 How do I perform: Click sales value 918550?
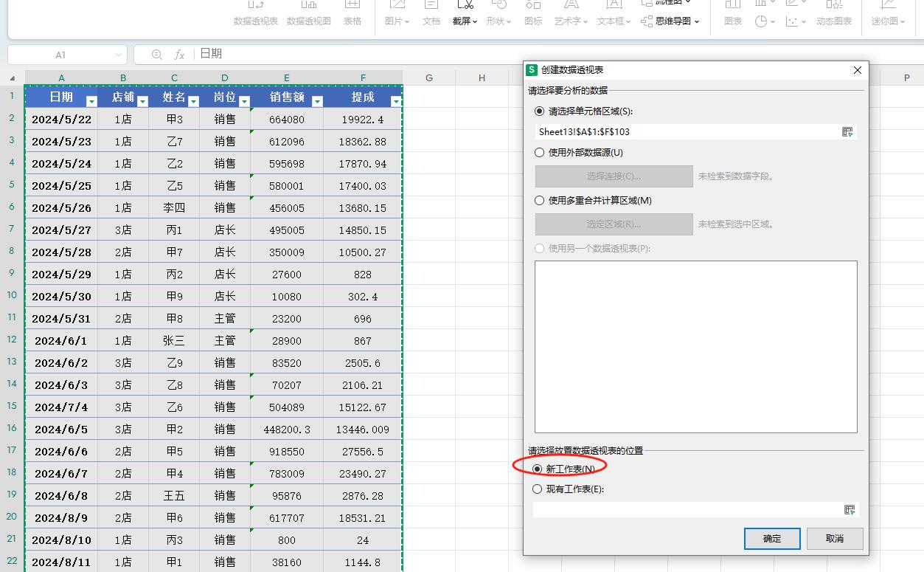tap(287, 452)
